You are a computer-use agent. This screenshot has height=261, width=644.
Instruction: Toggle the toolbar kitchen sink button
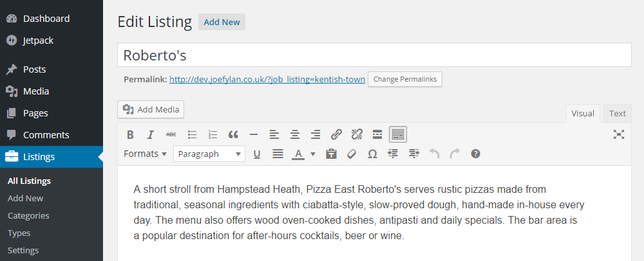(x=398, y=134)
